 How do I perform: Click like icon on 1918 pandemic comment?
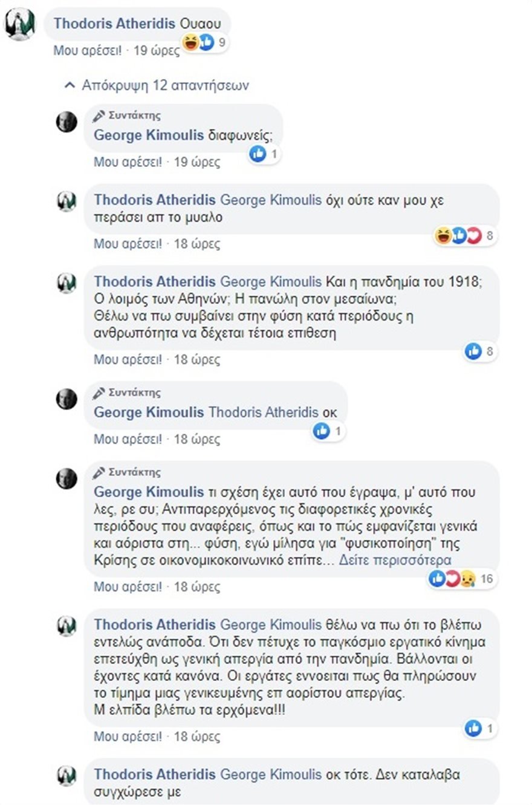click(473, 350)
